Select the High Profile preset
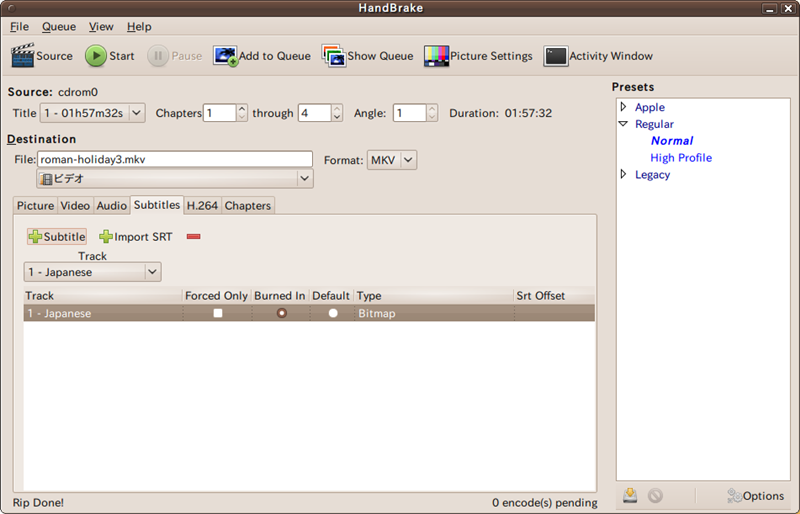 681,157
